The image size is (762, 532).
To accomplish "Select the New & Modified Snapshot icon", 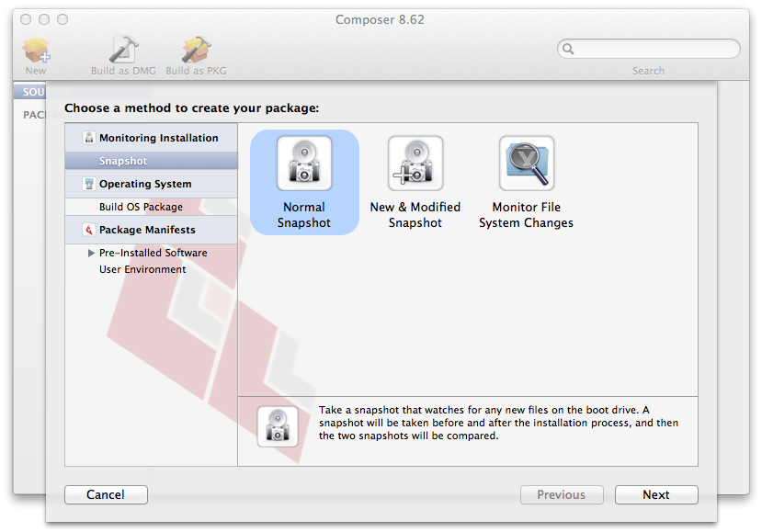I will coord(415,164).
